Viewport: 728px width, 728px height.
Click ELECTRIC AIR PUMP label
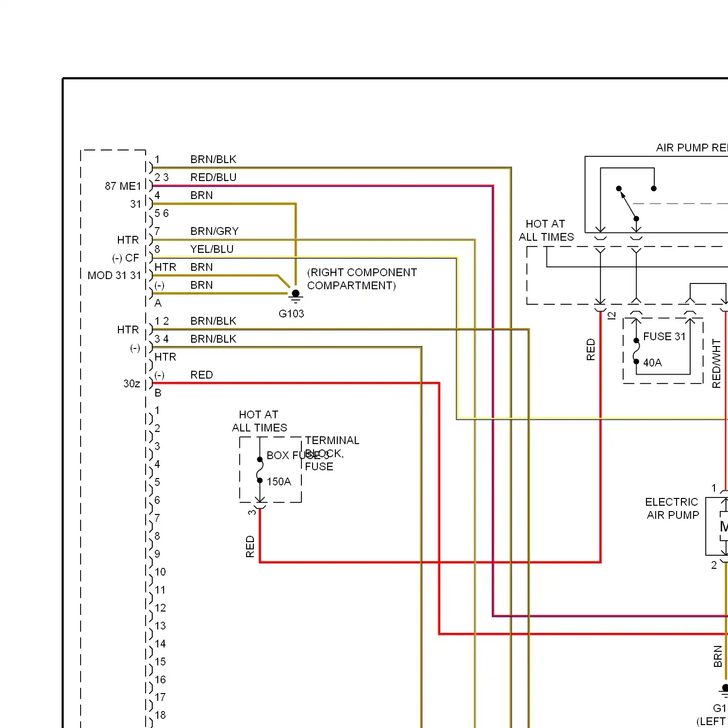[672, 509]
